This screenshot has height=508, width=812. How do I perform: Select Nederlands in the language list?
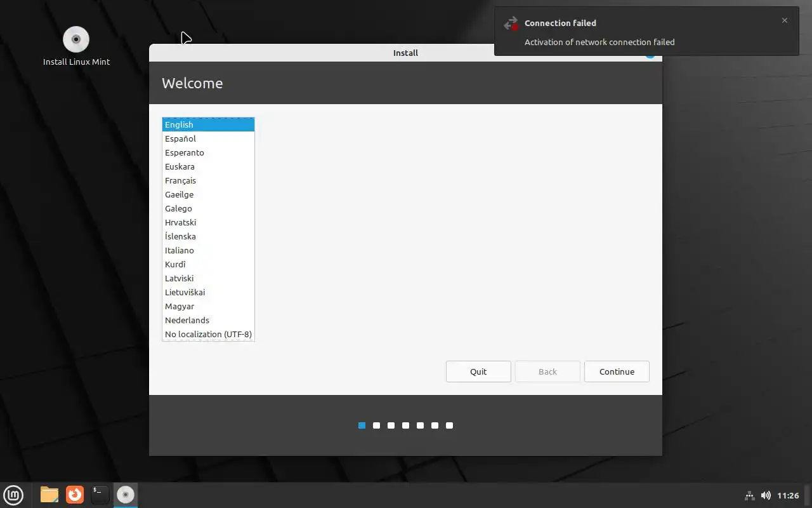[208, 320]
